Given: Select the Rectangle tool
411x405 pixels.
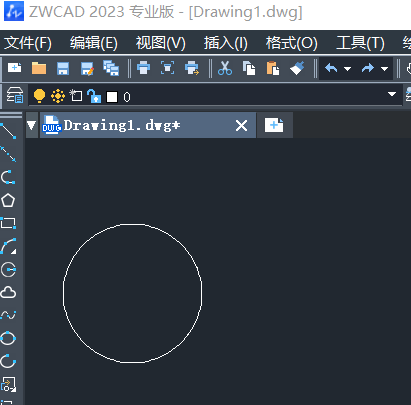Looking at the screenshot, I should click(x=8, y=223).
